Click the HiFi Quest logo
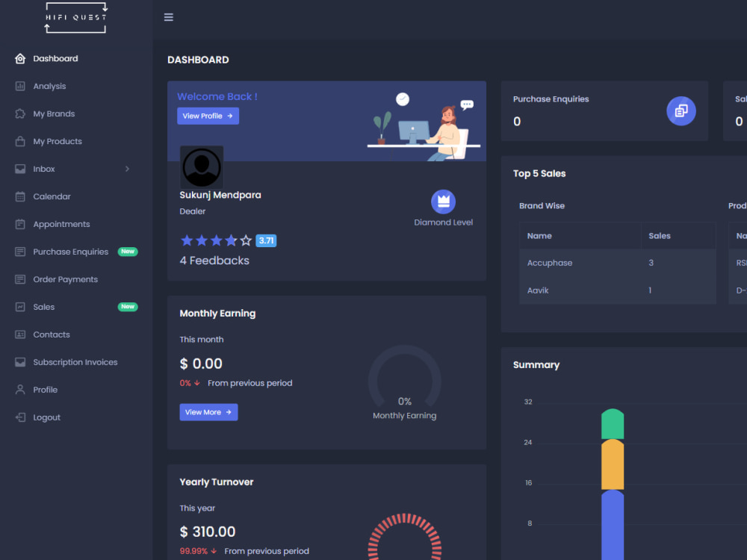 (x=75, y=18)
